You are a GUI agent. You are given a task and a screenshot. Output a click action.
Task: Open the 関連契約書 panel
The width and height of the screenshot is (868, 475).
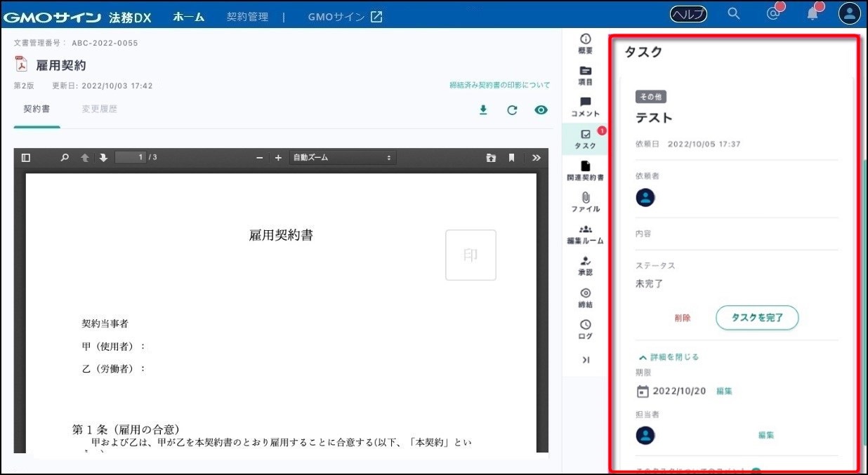click(585, 170)
